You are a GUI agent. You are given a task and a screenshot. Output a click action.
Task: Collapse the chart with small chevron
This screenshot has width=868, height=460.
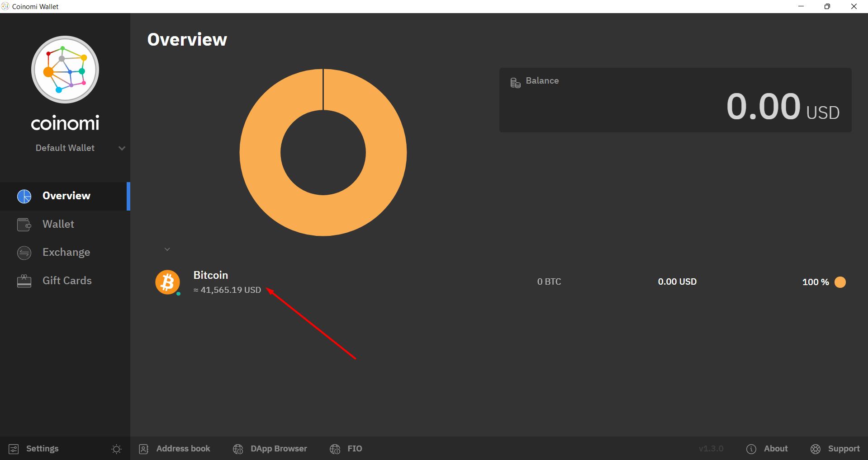click(167, 249)
